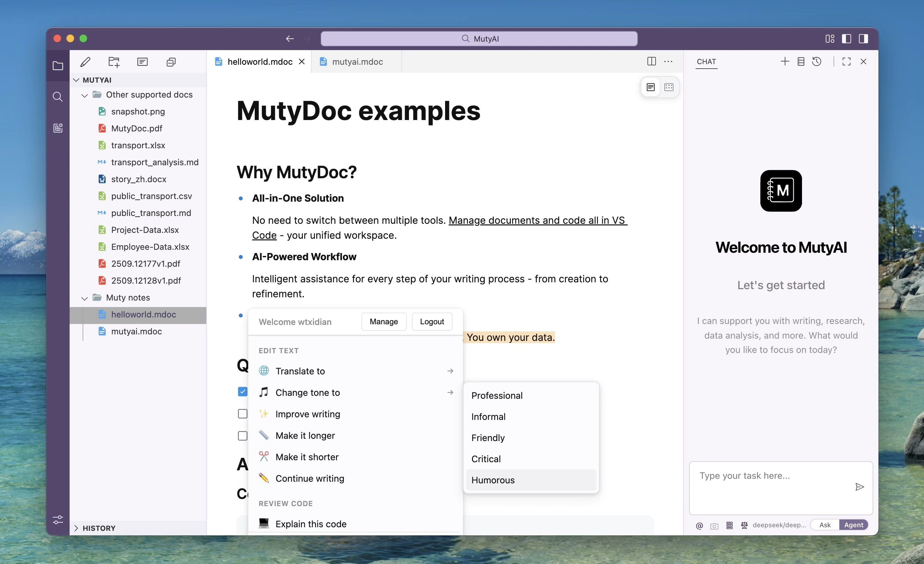Click the Logout button
Viewport: 924px width, 564px height.
point(432,321)
